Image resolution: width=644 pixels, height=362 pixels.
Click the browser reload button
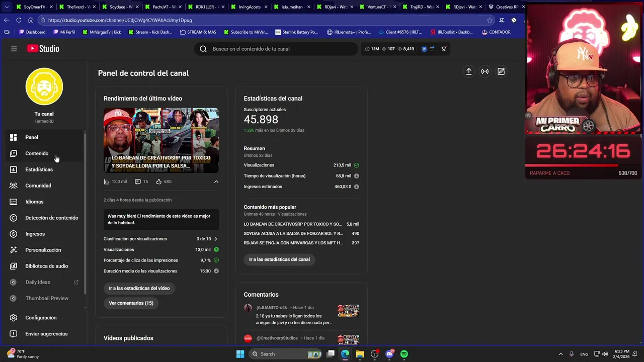pos(19,20)
